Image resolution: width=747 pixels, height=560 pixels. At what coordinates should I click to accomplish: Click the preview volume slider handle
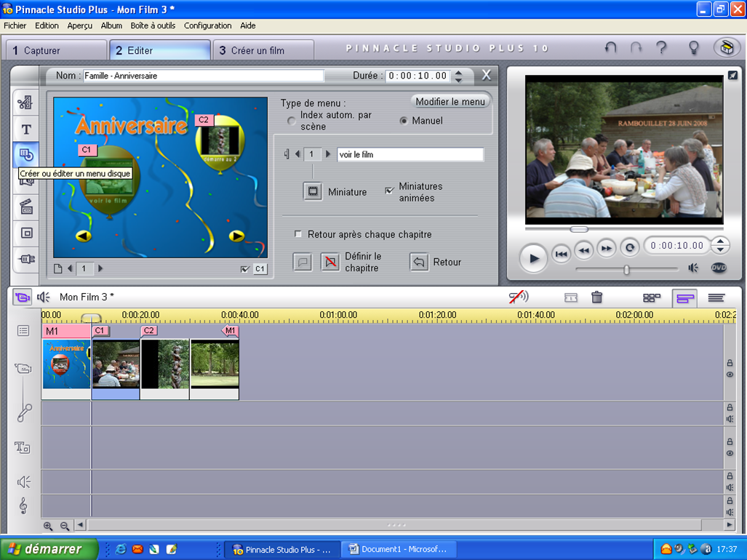point(626,270)
